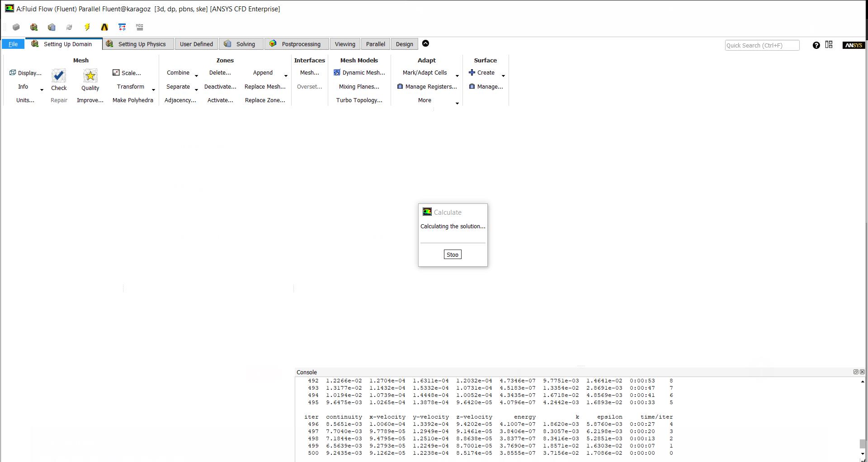Open the mesh Display dialog
Screen dimensions: 868x462
tap(25, 73)
